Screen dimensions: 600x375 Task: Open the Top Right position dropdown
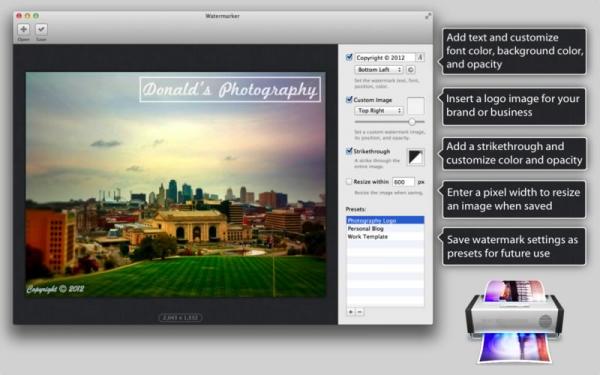[379, 111]
